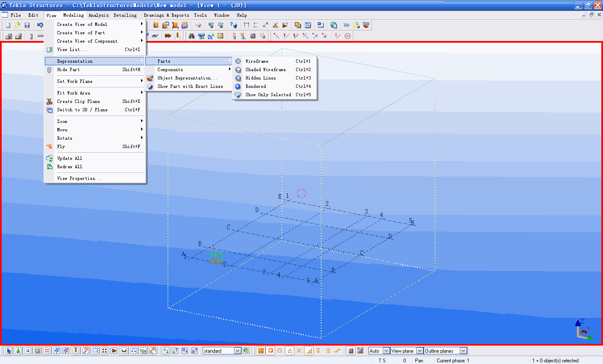
Task: Click the Fit Work Area menu entry
Action: coord(95,93)
